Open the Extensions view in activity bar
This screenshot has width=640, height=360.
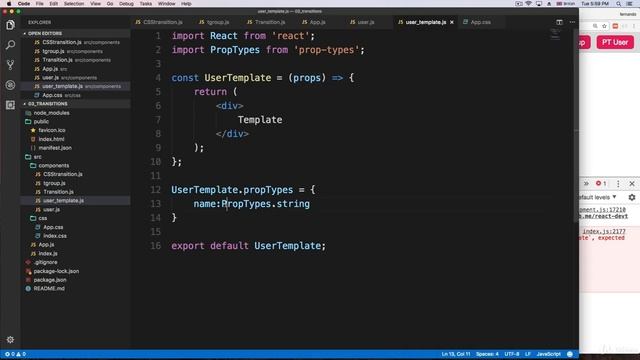(10, 105)
